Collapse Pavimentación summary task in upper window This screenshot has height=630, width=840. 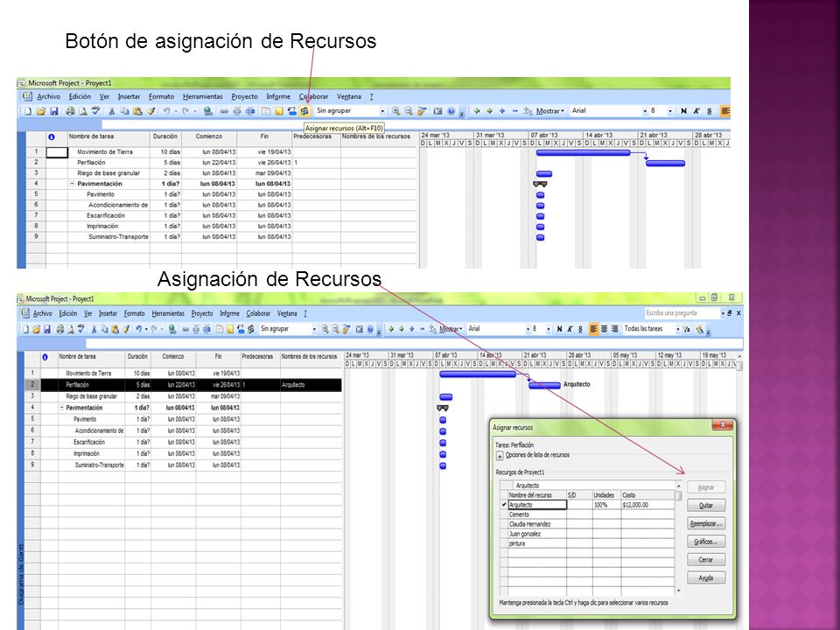pyautogui.click(x=73, y=184)
